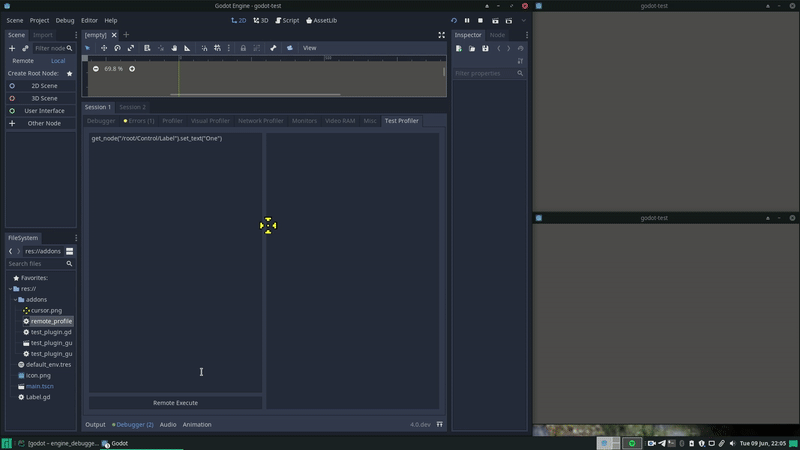The height and width of the screenshot is (450, 800).
Task: Activate the Pan Mode hand tool
Action: (174, 48)
